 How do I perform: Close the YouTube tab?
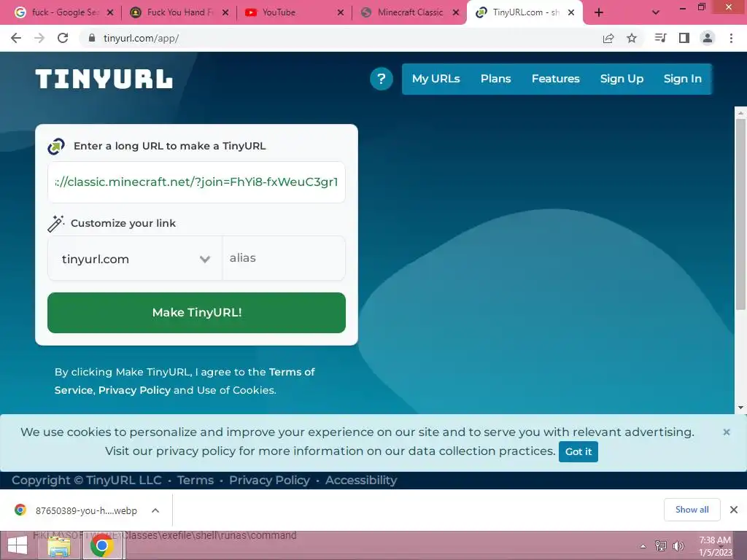341,12
